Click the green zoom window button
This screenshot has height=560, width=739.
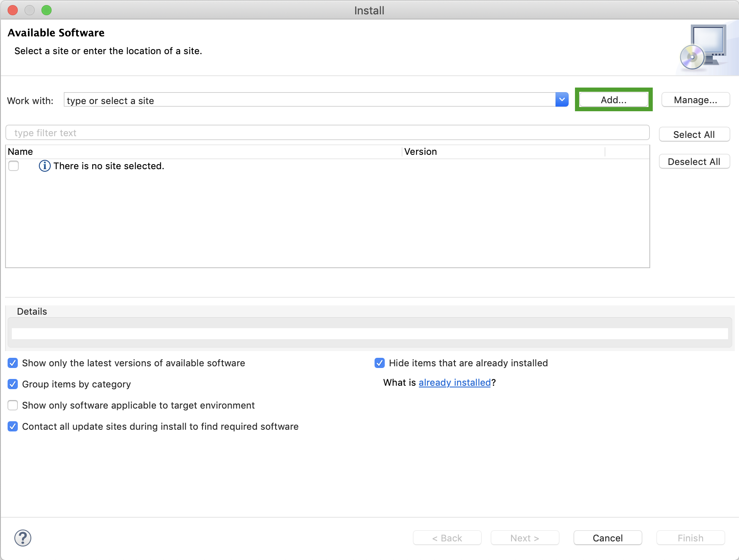click(47, 10)
